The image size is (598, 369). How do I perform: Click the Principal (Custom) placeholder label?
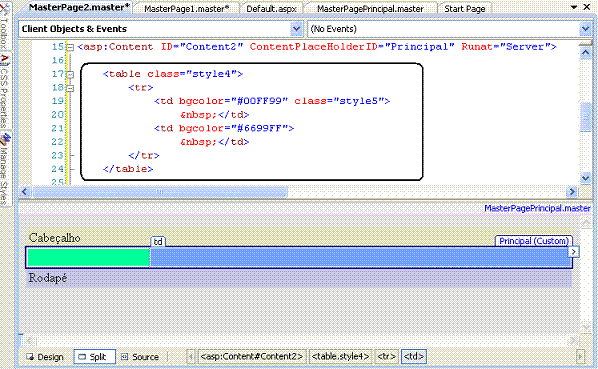point(534,241)
